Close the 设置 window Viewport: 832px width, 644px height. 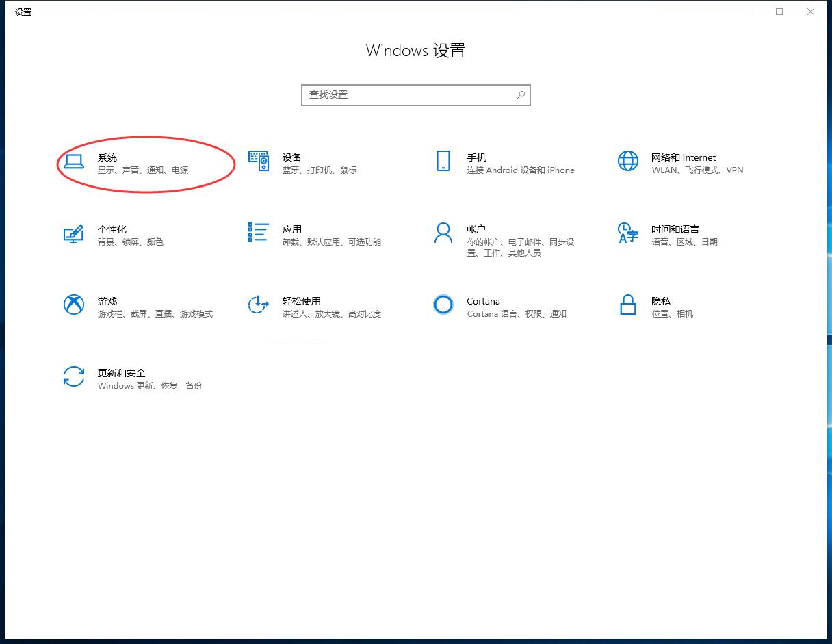pos(811,12)
